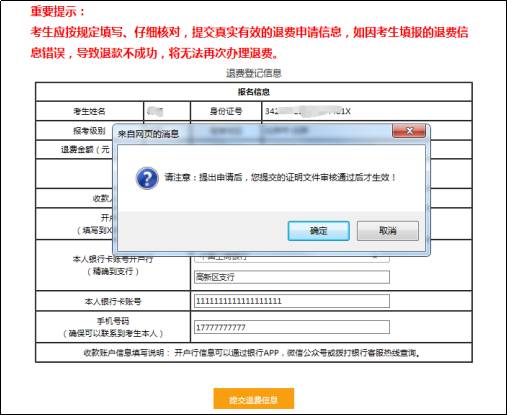Image resolution: width=507 pixels, height=415 pixels.
Task: Click the red 重要提示 heading
Action: pos(58,11)
